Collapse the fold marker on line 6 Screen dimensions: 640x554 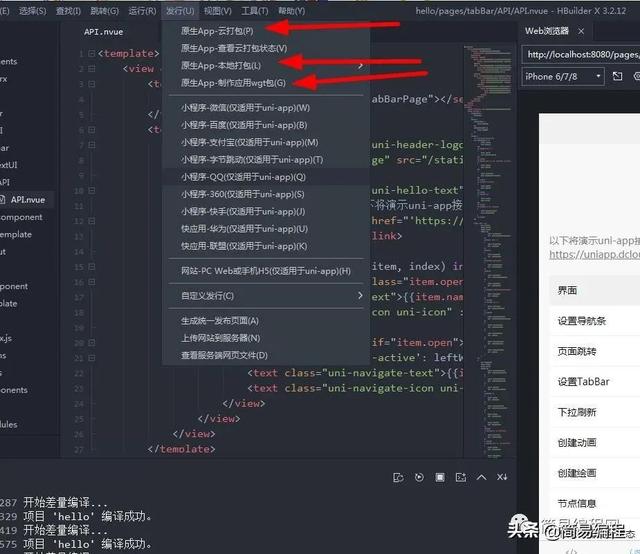point(91,130)
